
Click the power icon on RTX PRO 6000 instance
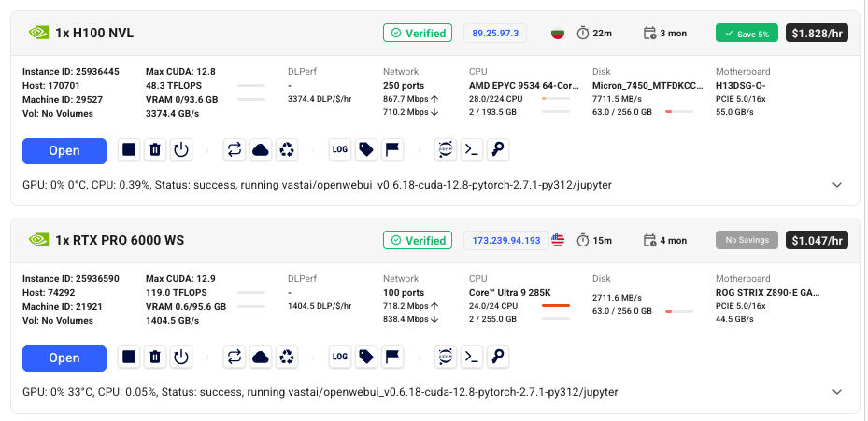(181, 357)
